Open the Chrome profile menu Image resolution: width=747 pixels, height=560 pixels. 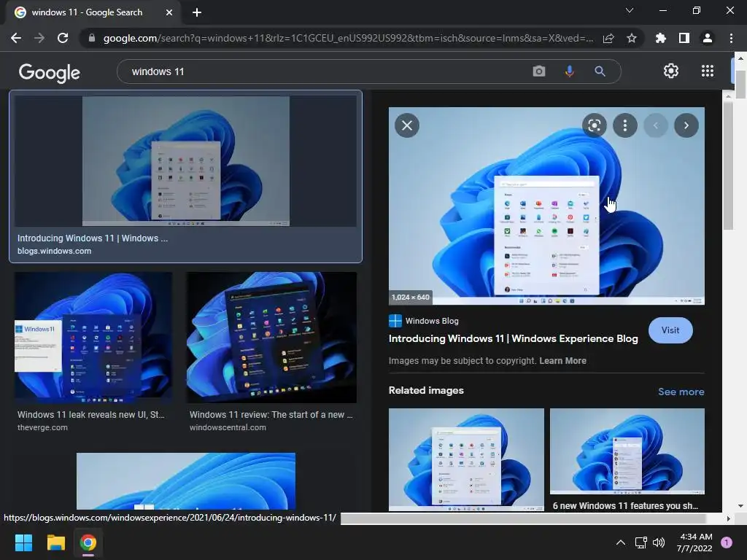[x=708, y=38]
